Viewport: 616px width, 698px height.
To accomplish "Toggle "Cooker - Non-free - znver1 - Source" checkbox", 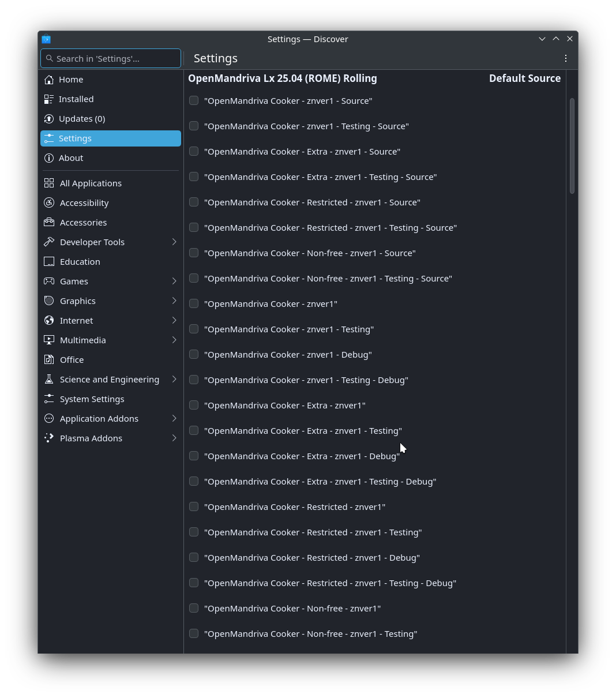I will [x=194, y=253].
